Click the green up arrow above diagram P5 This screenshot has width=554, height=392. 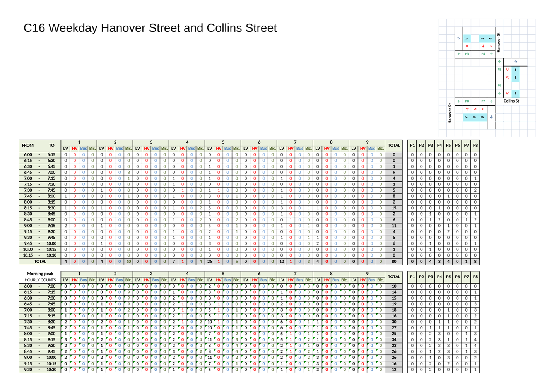(499, 62)
